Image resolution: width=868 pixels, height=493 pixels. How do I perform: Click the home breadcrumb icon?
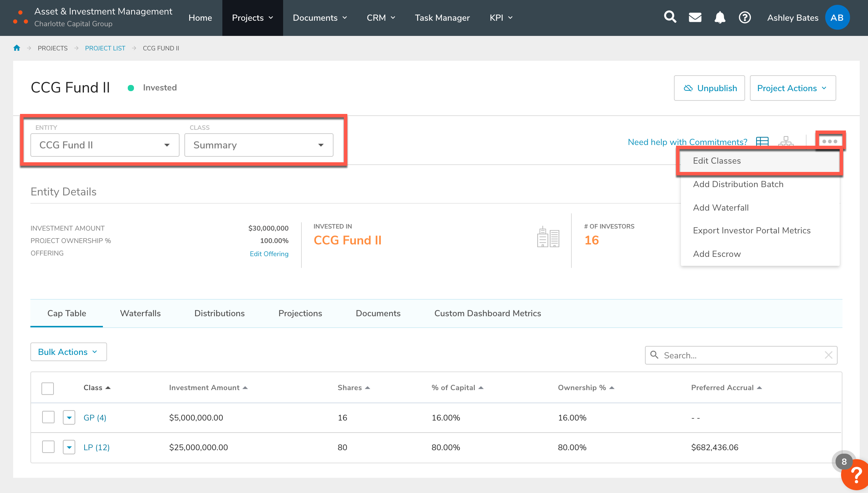coord(17,48)
